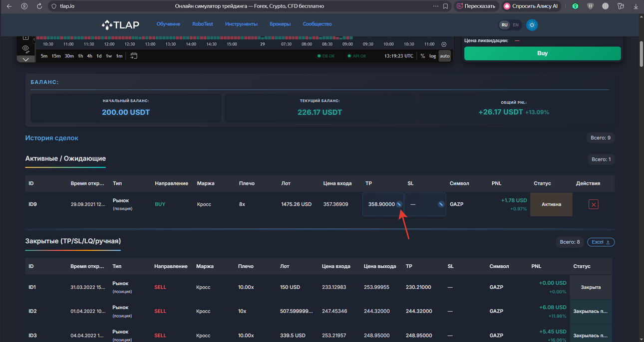Open the Инструменты menu
Image resolution: width=644 pixels, height=342 pixels.
point(241,24)
